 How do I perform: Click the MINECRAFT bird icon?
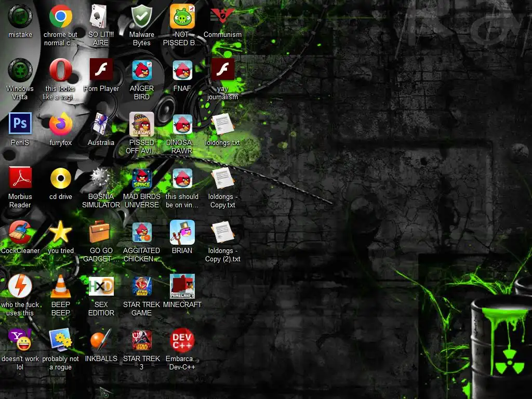click(182, 286)
